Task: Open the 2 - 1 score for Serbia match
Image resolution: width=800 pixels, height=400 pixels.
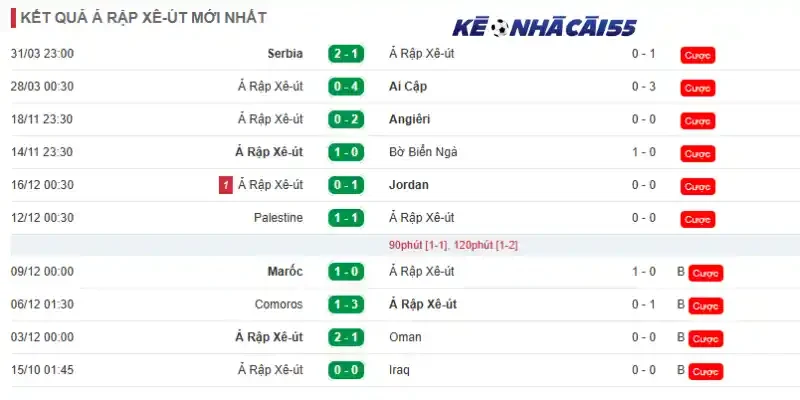Action: pyautogui.click(x=346, y=54)
